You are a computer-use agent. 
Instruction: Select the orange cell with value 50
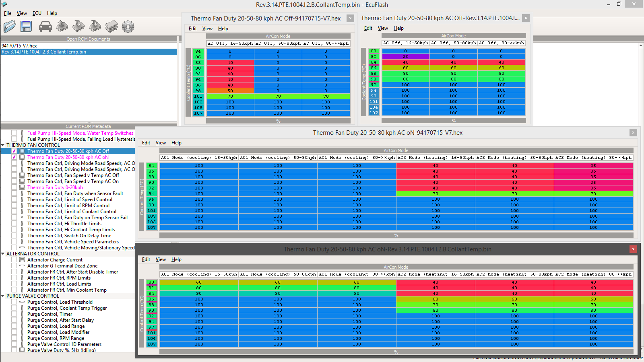(x=230, y=91)
